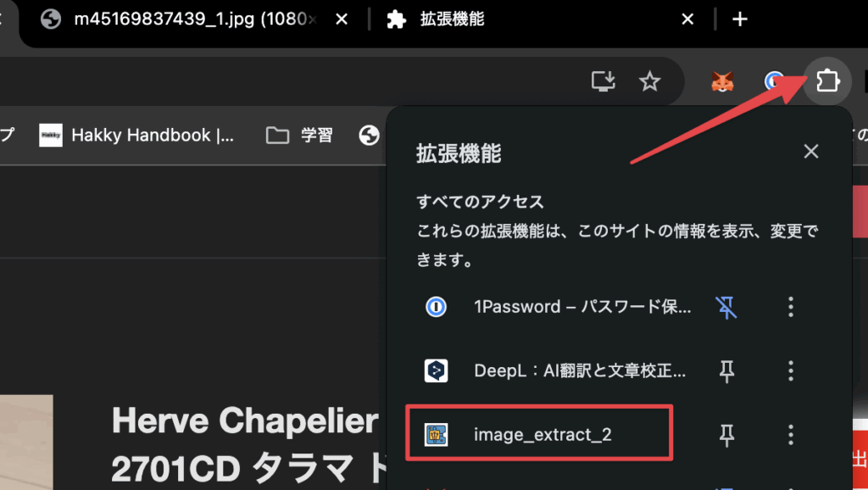Click the DeepL extension icon in list
The image size is (868, 490).
tap(436, 370)
